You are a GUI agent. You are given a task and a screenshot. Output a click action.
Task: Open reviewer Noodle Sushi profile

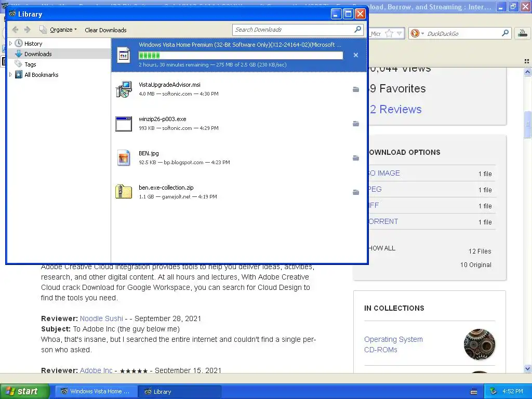click(101, 318)
